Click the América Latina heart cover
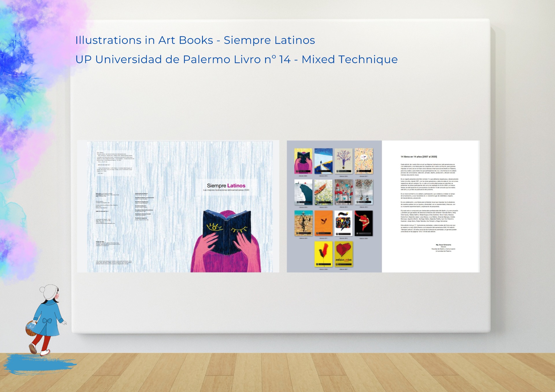This screenshot has width=555, height=392. [x=344, y=254]
